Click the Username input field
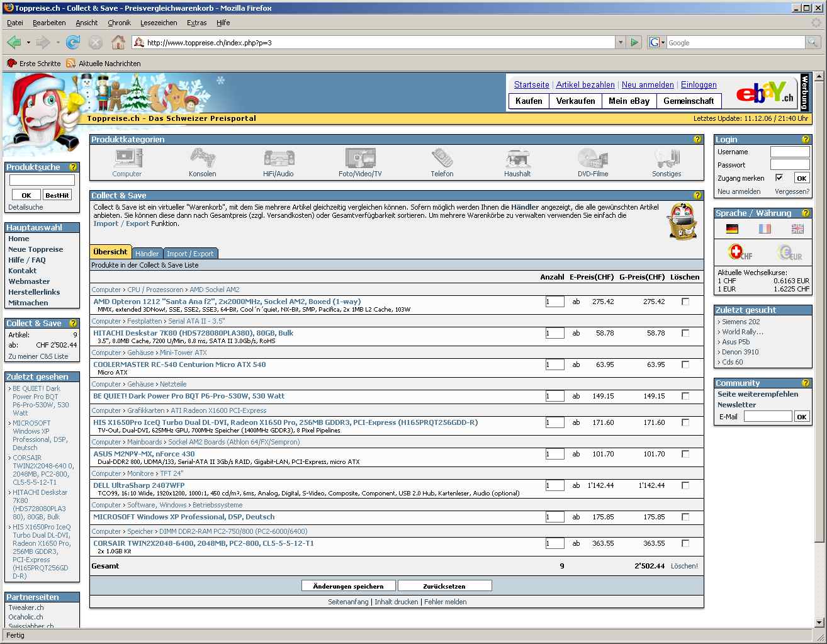Image resolution: width=827 pixels, height=644 pixels. point(790,152)
